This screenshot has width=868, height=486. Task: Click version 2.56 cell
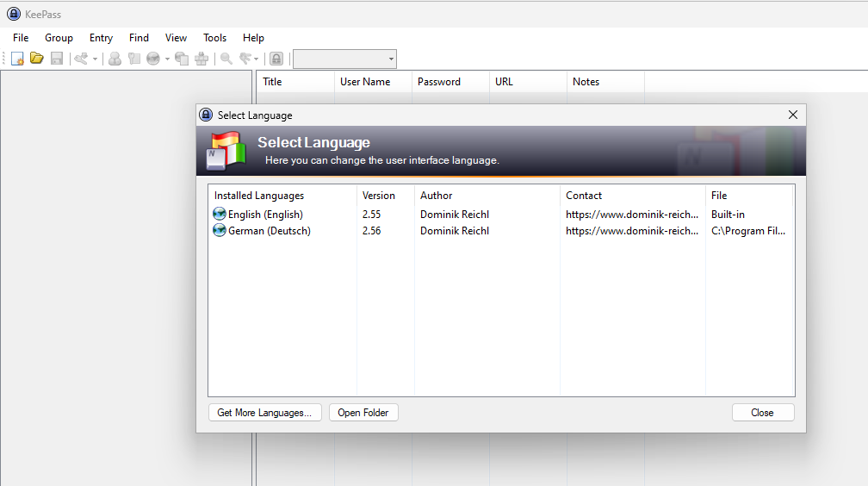tap(371, 231)
